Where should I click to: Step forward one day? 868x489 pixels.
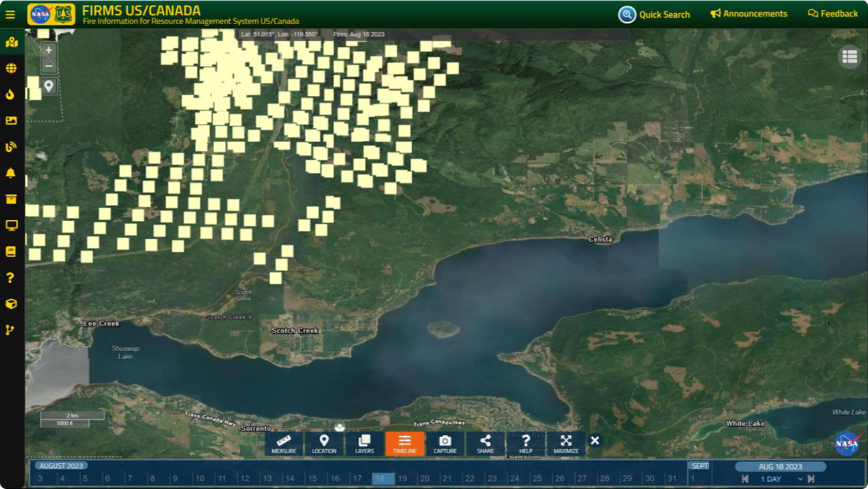811,479
